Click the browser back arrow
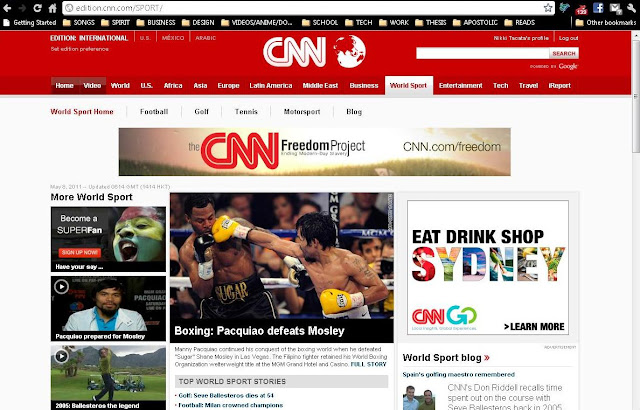The height and width of the screenshot is (410, 640). [x=7, y=8]
